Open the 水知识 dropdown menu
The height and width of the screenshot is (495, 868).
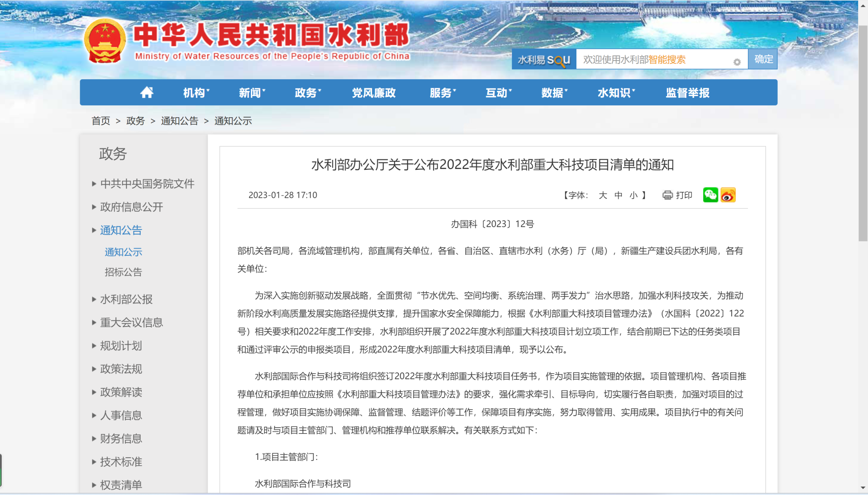tap(616, 93)
